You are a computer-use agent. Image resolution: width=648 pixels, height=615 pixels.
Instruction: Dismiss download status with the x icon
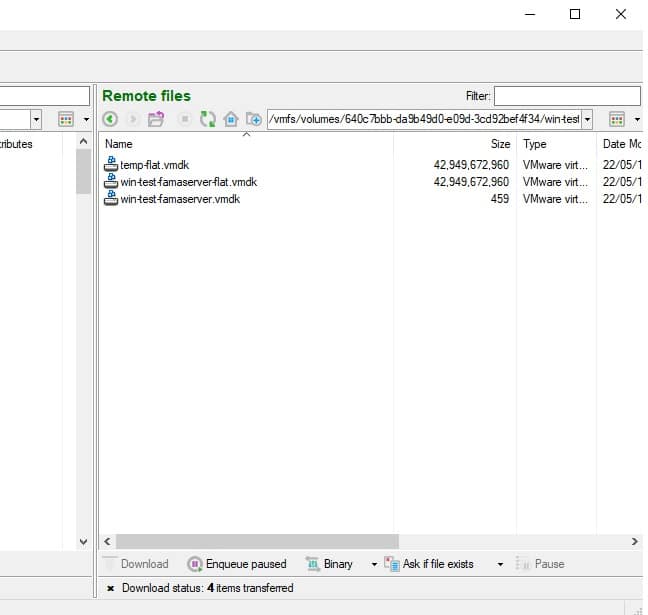coord(110,588)
